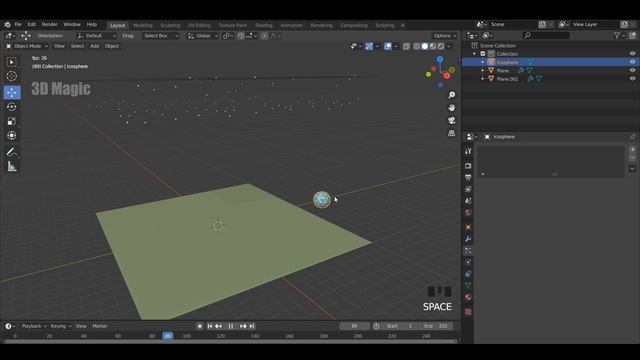Open the Render properties tab
640x360 pixels.
[468, 166]
